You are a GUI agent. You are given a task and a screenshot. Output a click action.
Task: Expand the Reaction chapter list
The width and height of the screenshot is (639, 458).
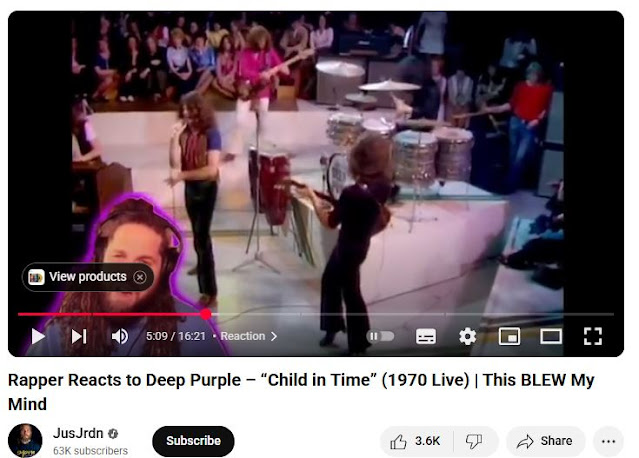[249, 337]
